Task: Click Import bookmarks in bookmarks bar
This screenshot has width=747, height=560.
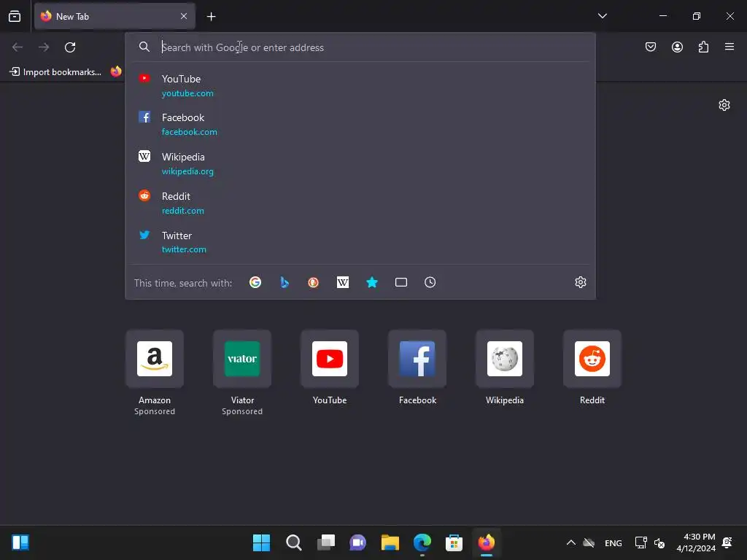Action: click(55, 72)
